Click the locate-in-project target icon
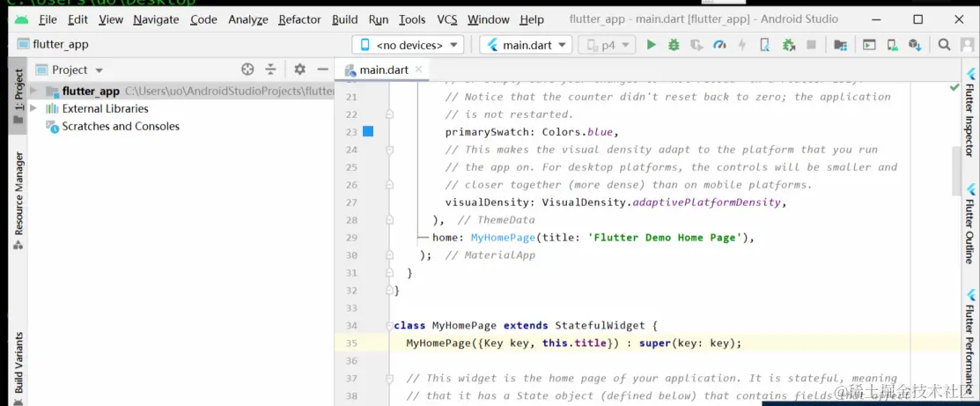Image resolution: width=980 pixels, height=406 pixels. [248, 70]
